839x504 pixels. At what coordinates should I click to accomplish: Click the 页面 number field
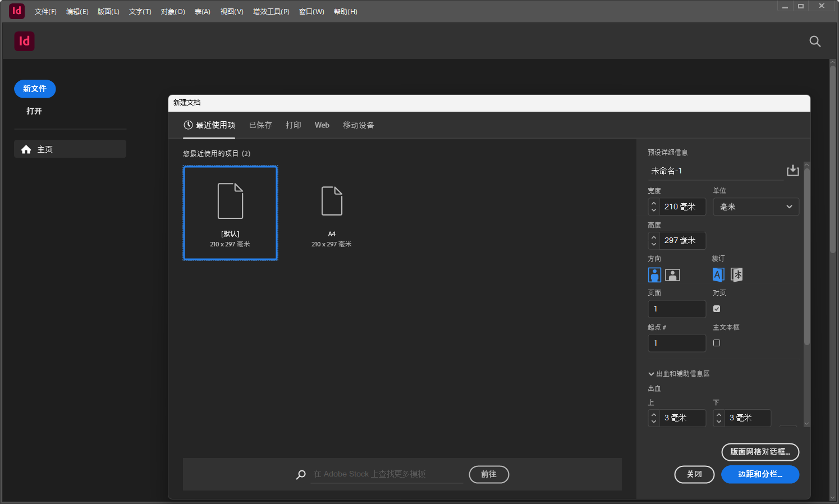click(677, 309)
